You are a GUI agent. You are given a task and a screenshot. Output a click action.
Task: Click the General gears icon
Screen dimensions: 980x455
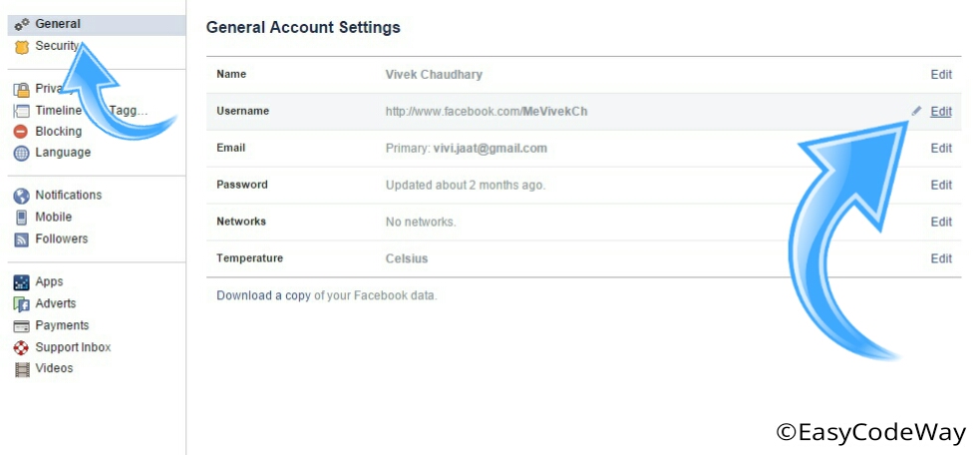[x=22, y=24]
